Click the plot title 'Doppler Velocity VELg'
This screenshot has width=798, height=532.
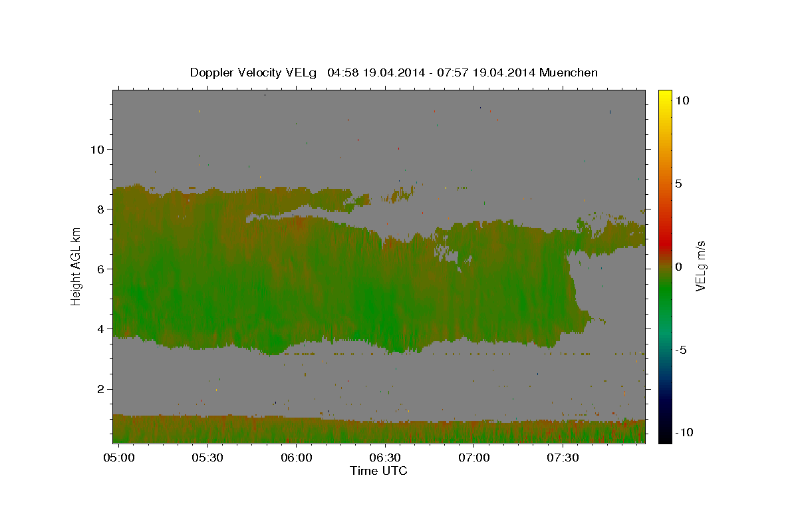coord(253,72)
